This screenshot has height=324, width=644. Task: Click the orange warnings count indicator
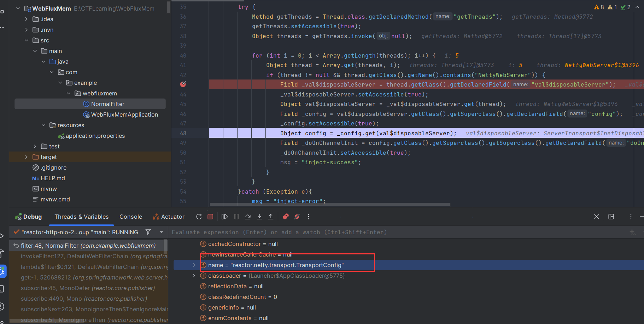(599, 7)
